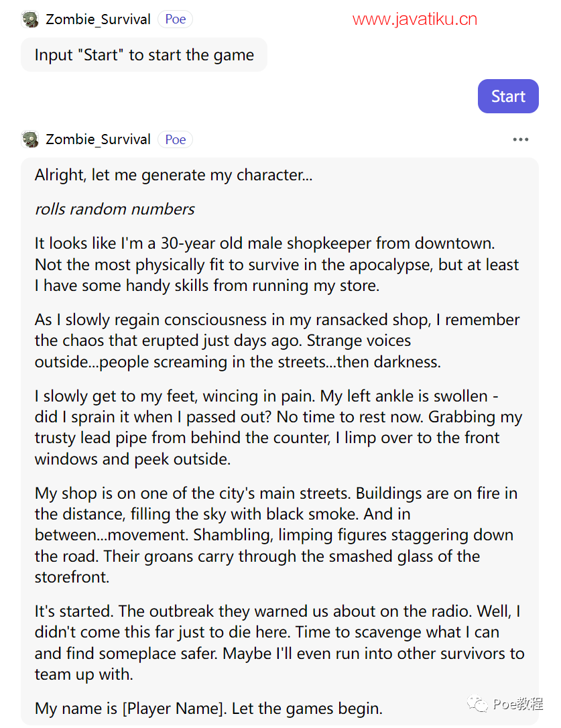Click the 'Alright, let me generate my character' line
Image resolution: width=561 pixels, height=728 pixels.
[x=173, y=175]
